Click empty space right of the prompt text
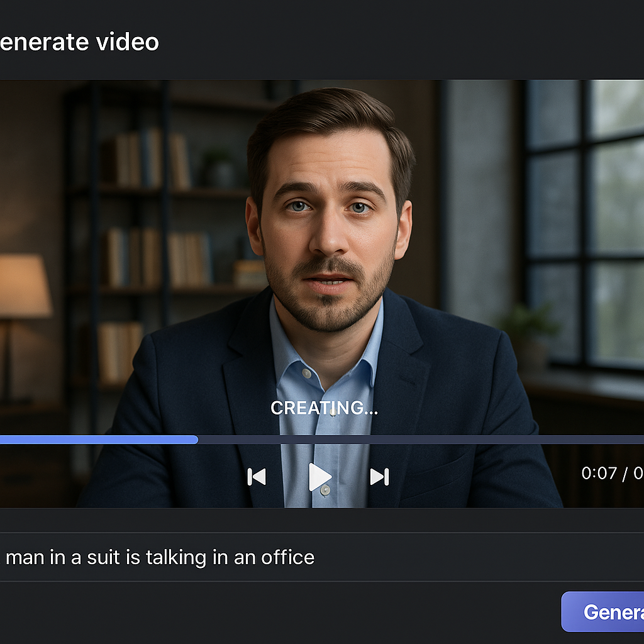644x644 pixels. (x=478, y=557)
